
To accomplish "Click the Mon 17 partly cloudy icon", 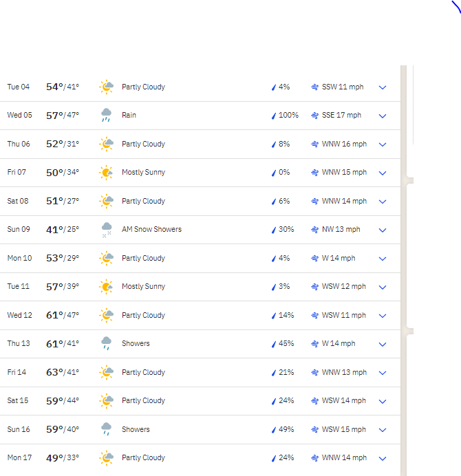I will (x=106, y=458).
